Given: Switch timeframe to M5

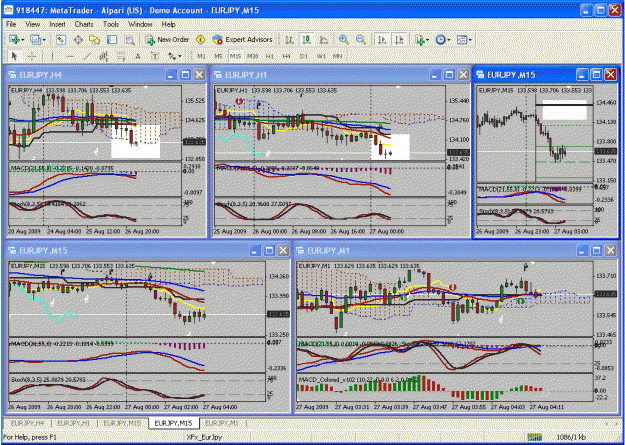Looking at the screenshot, I should (x=218, y=56).
